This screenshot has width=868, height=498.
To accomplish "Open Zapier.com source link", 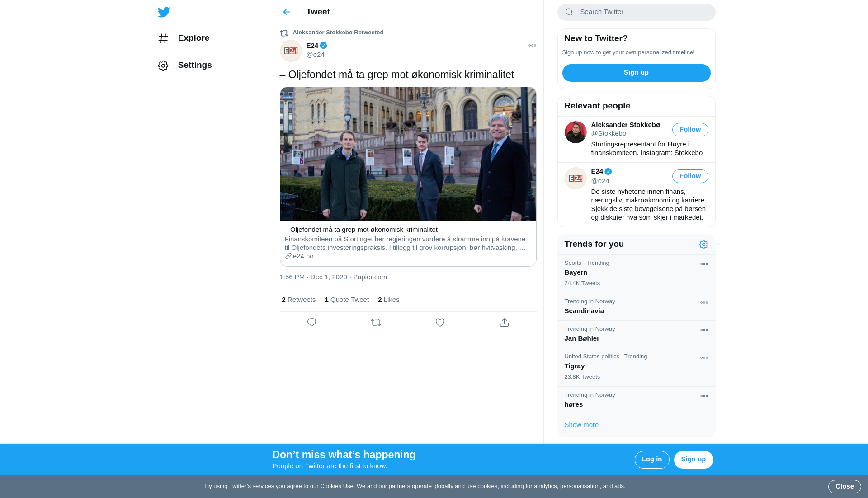I will coord(370,277).
